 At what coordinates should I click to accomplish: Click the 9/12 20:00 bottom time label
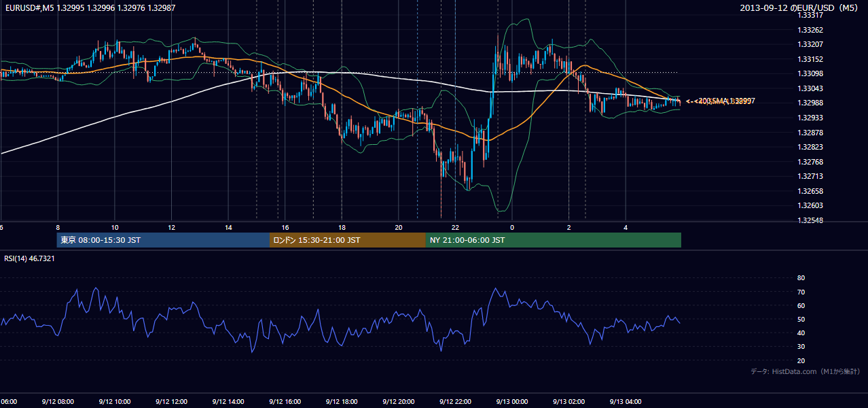(x=398, y=402)
